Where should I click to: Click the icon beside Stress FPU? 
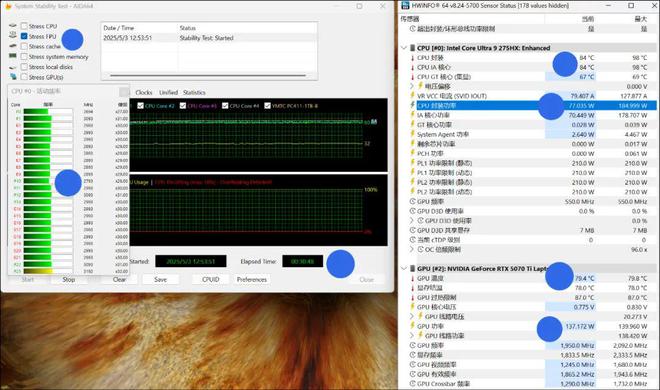pos(13,36)
